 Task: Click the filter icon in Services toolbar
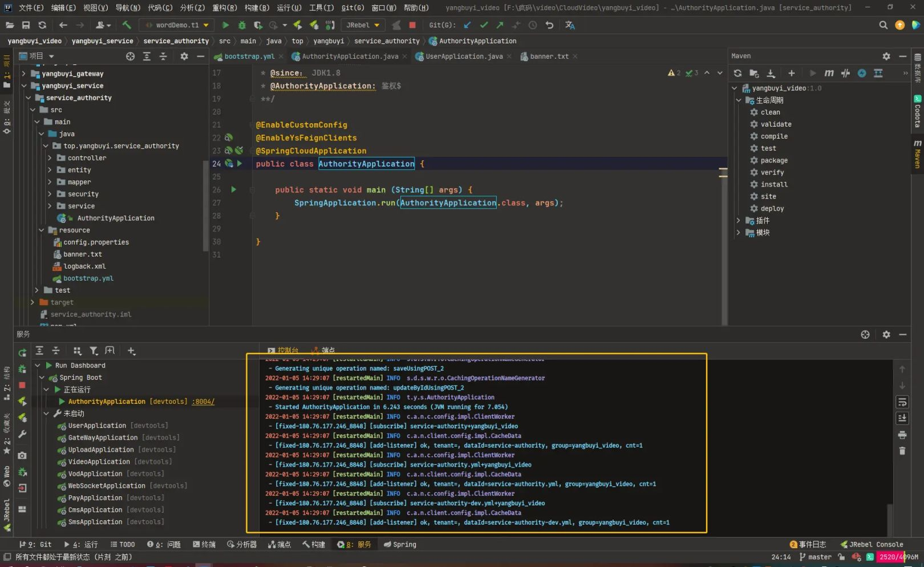94,351
